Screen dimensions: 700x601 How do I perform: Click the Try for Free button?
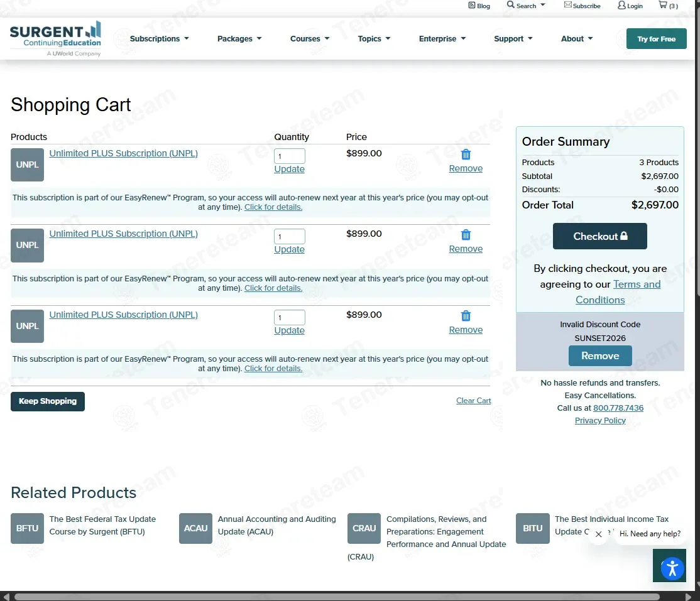[656, 39]
